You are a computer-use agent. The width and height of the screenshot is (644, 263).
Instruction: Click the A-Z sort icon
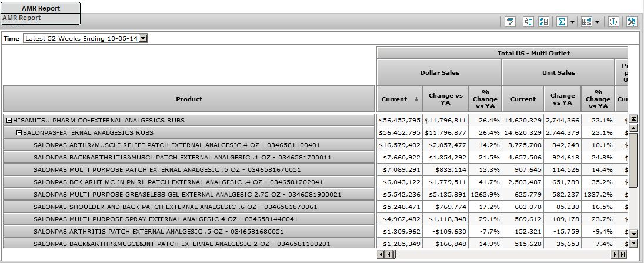click(x=528, y=22)
